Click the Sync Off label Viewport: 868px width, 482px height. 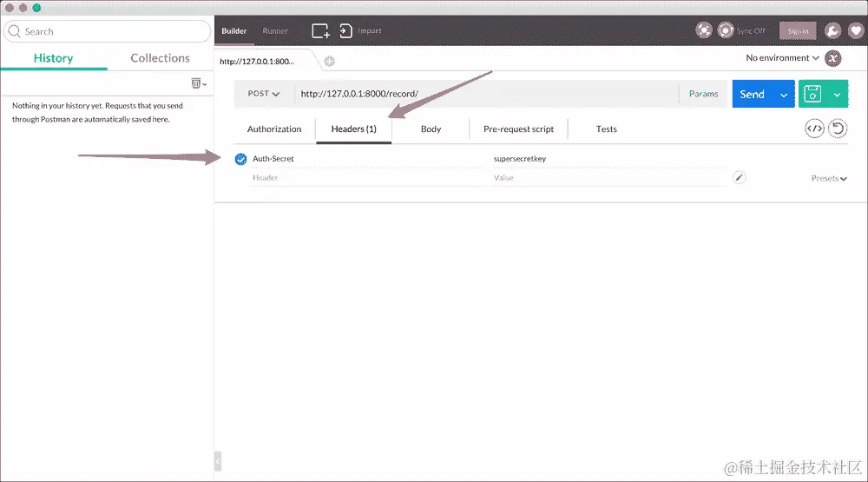(751, 31)
